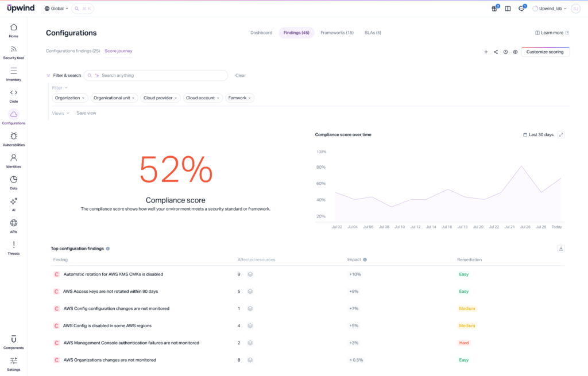Open notifications in the top bar
This screenshot has width=588, height=376.
(521, 8)
